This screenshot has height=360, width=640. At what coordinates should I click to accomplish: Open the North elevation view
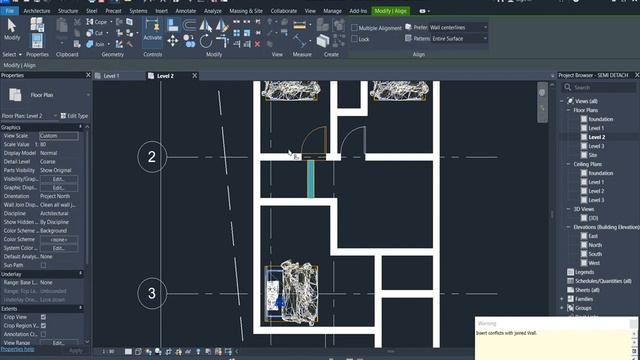click(x=595, y=245)
